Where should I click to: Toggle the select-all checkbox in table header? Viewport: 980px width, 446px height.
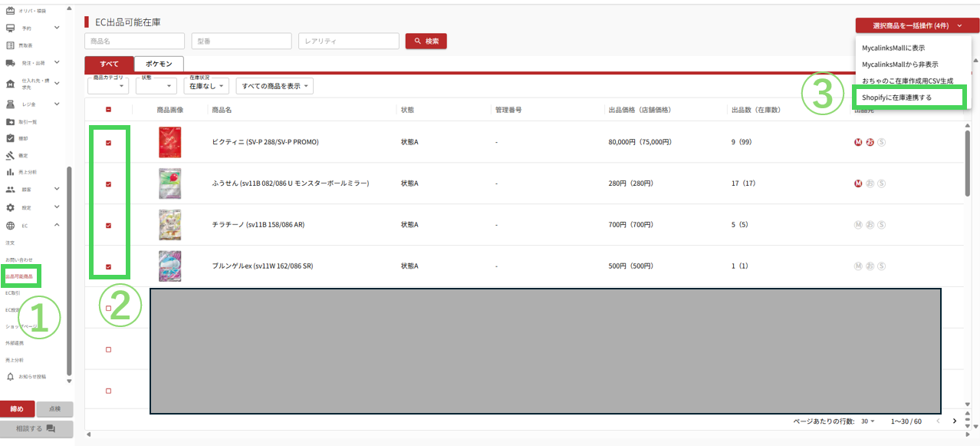[108, 110]
